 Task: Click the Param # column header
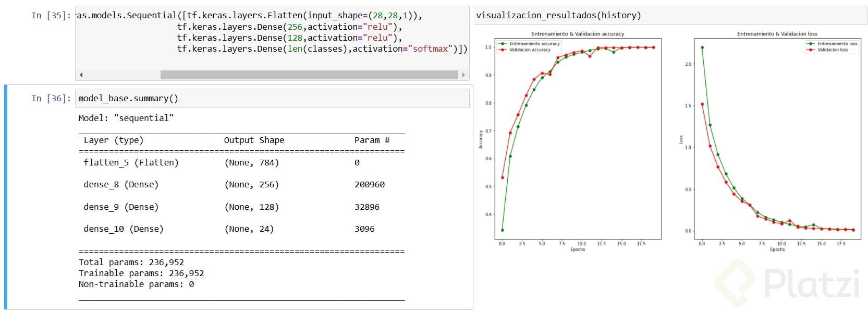(x=372, y=140)
